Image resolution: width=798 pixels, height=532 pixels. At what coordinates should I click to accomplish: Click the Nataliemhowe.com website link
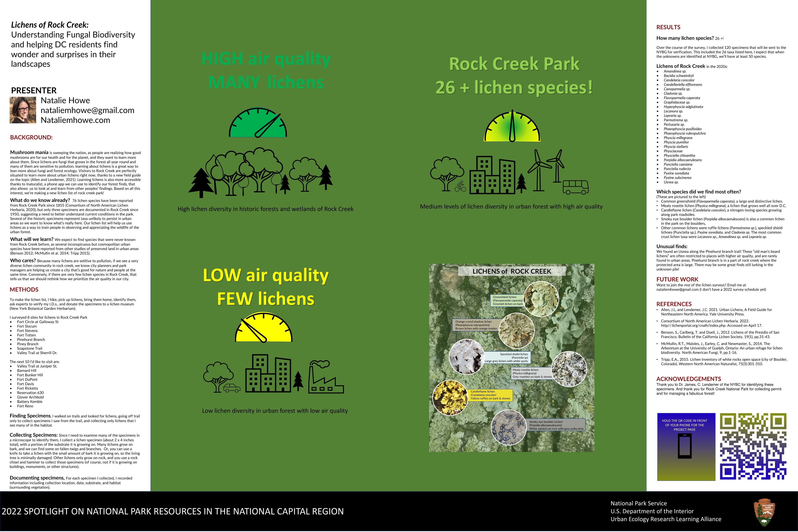tap(75, 120)
